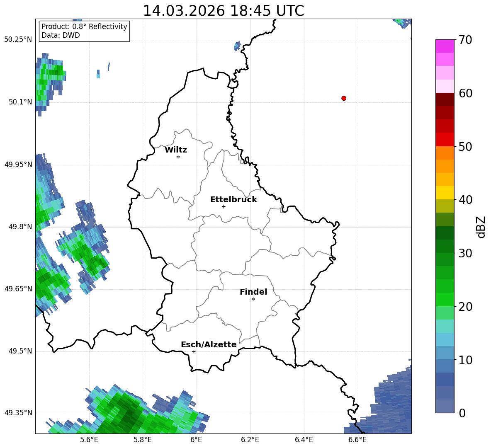The image size is (491, 448).
Task: Pick the slate blue bottom colorbar band at 0
Action: [445, 406]
